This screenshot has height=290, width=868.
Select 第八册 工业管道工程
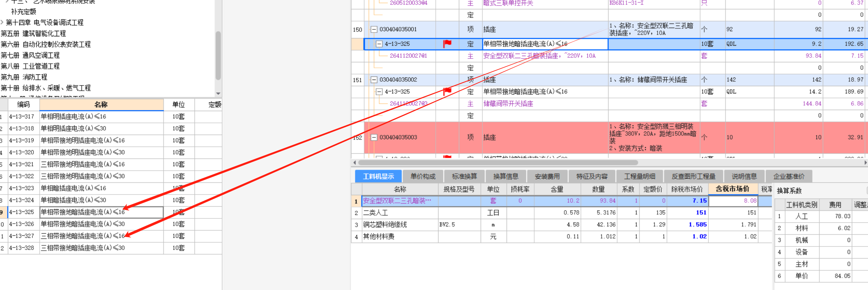click(x=30, y=66)
